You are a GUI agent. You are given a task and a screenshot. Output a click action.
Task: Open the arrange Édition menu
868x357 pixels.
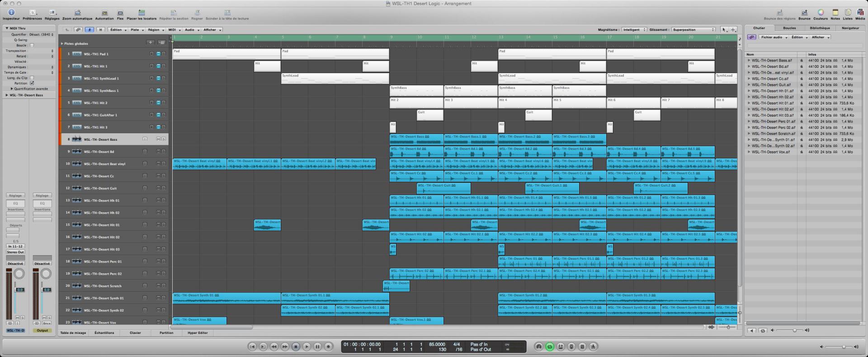(118, 30)
